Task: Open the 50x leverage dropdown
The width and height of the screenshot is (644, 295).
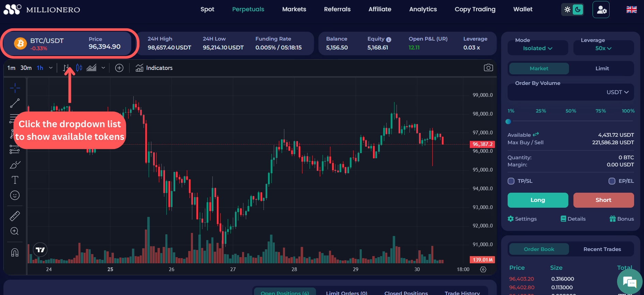Action: [x=603, y=48]
